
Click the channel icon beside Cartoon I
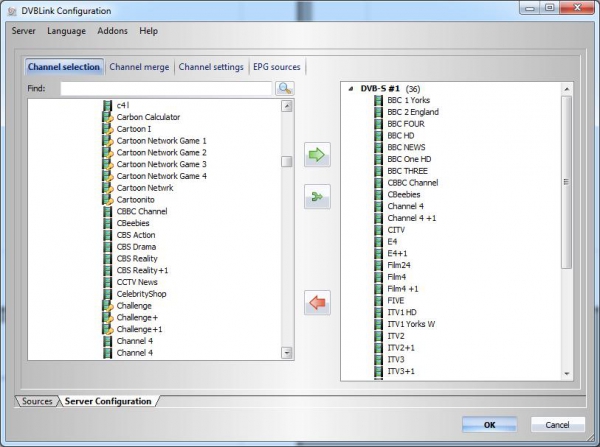(108, 129)
